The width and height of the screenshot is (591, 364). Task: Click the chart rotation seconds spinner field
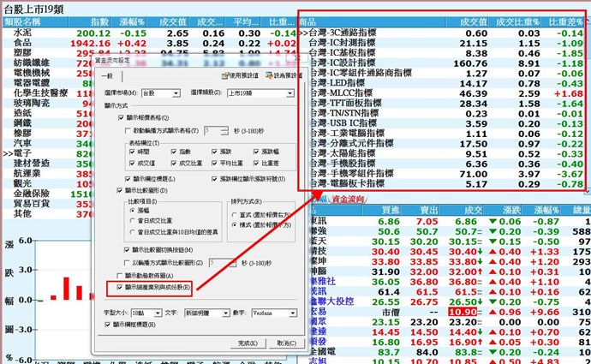pos(223,263)
